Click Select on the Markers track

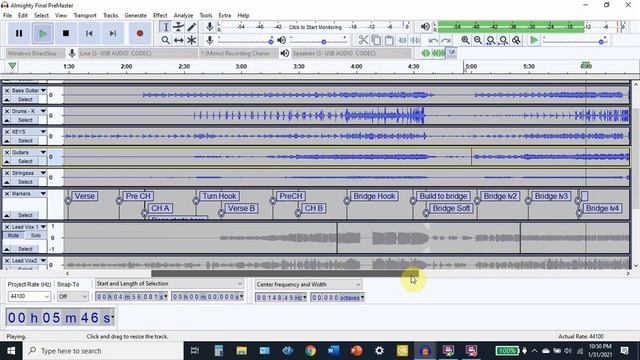coord(25,215)
